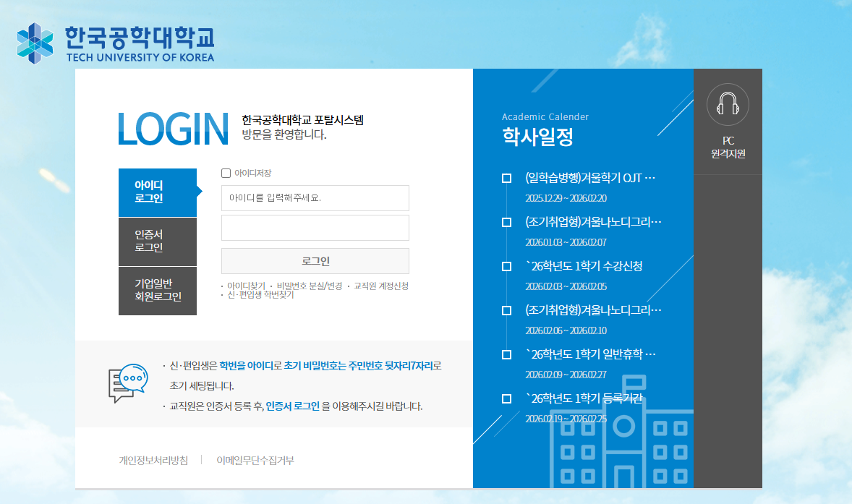The image size is (852, 504).
Task: Open `26학년도 1학기 수강신청 entry
Action: tap(584, 266)
